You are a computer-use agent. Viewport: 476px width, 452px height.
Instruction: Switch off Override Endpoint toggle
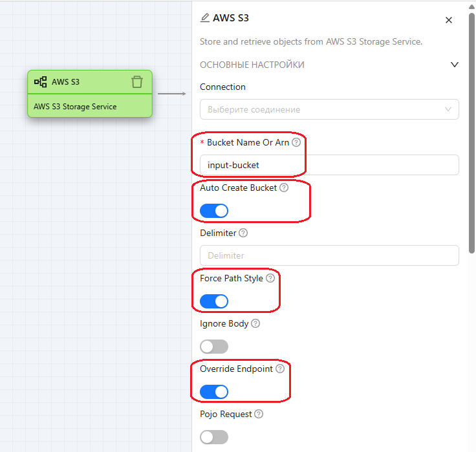214,392
